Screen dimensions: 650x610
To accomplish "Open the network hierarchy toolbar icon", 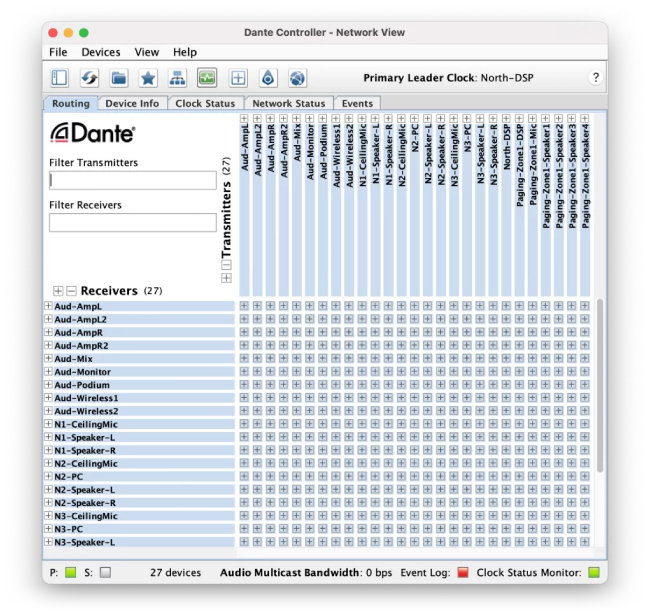I will pos(178,78).
